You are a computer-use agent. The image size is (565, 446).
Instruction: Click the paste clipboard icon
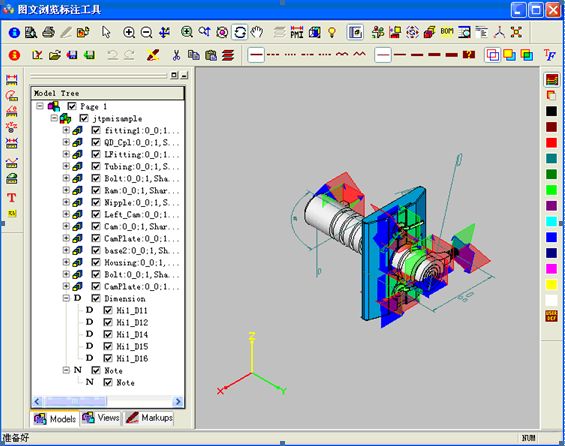point(211,55)
